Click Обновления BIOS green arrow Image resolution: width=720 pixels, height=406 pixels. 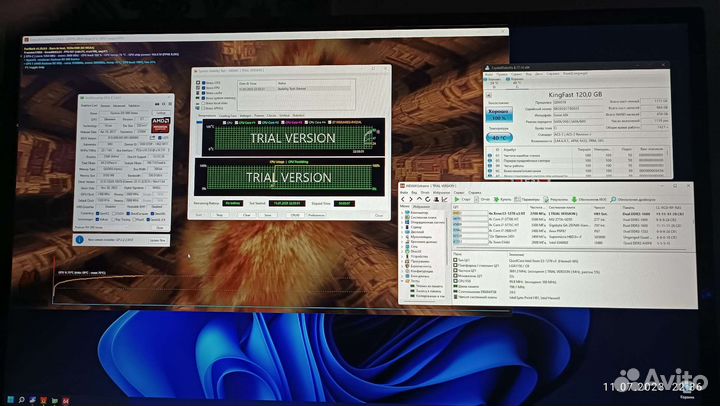tap(589, 199)
